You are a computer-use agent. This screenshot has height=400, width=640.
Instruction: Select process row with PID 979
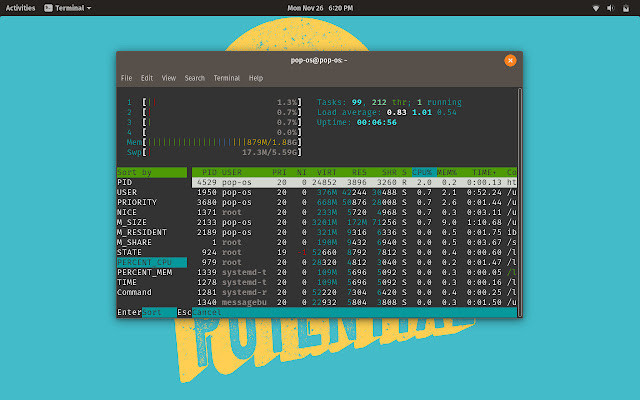[354, 262]
